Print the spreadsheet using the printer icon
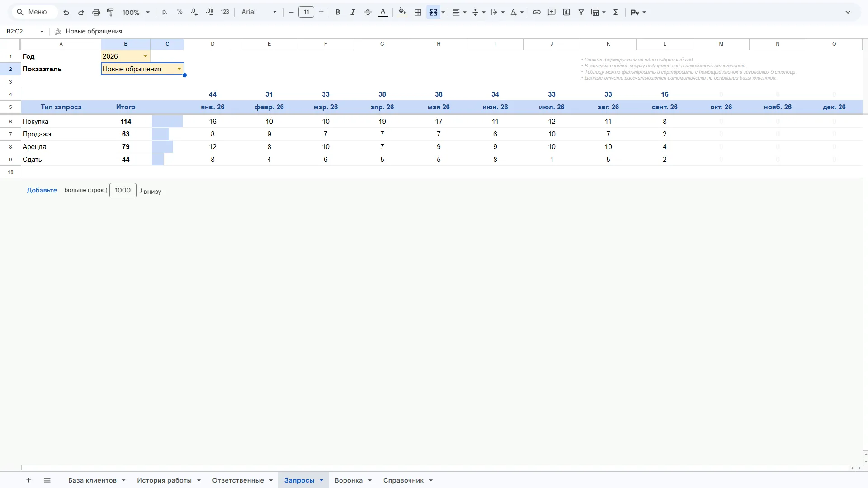 pyautogui.click(x=96, y=12)
